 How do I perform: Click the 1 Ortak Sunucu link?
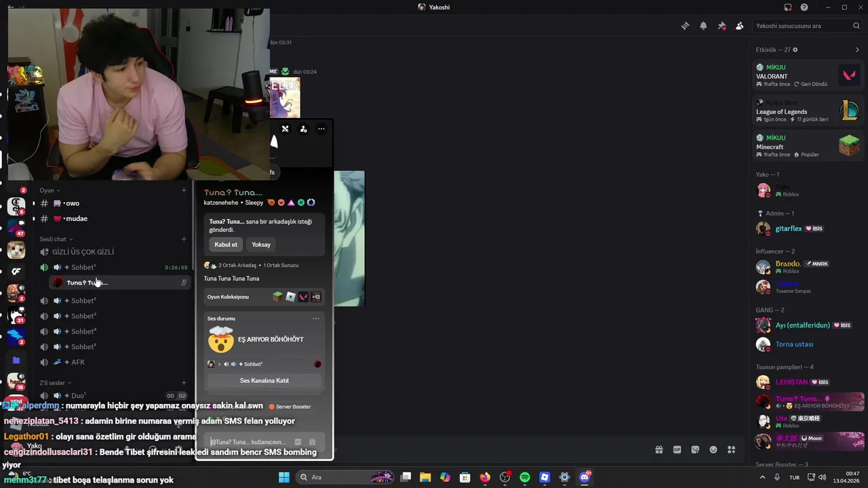pyautogui.click(x=281, y=266)
